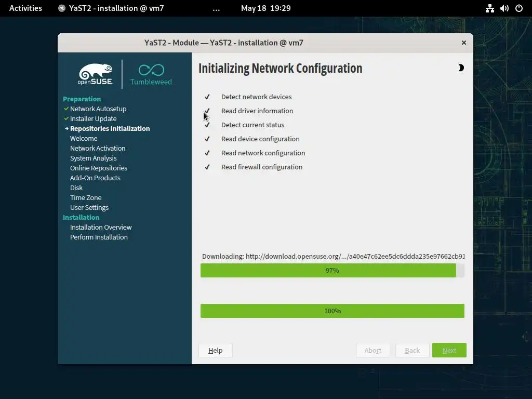532x399 pixels.
Task: Select Welcome step in sidebar
Action: point(84,138)
